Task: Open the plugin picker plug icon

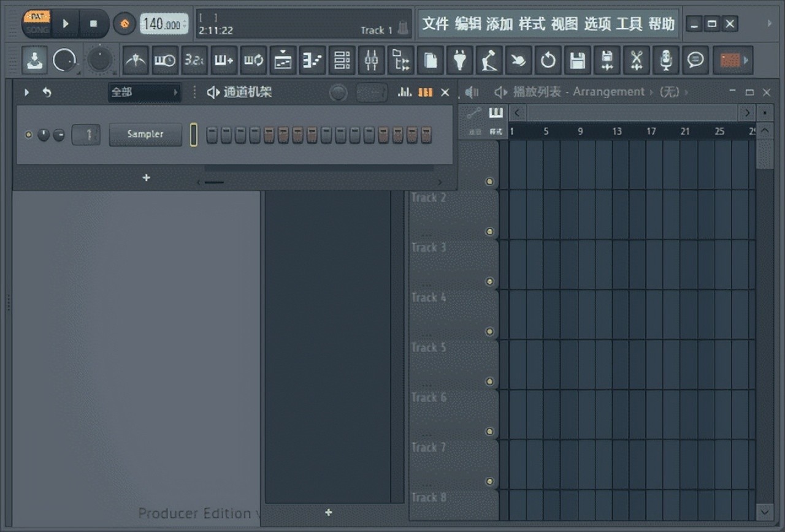Action: point(459,60)
